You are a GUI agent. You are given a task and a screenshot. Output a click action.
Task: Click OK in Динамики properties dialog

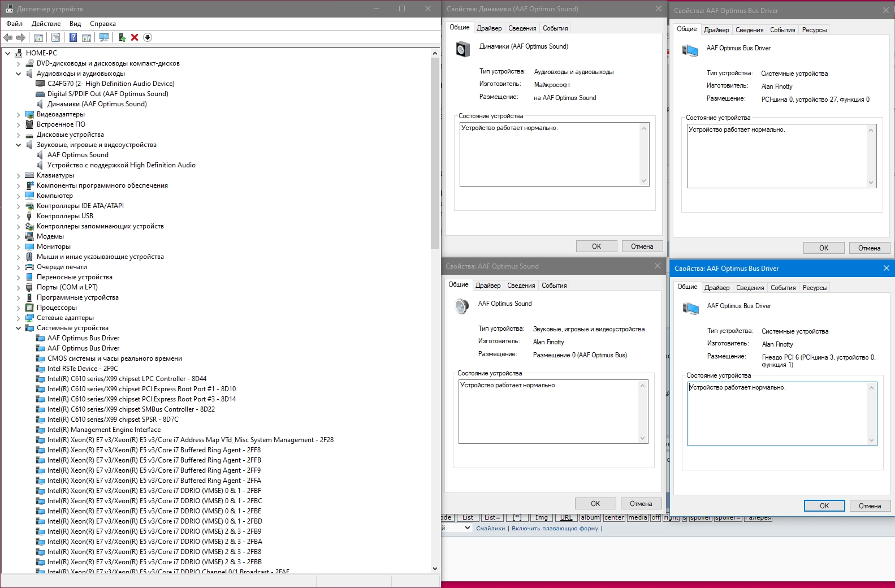[596, 247]
